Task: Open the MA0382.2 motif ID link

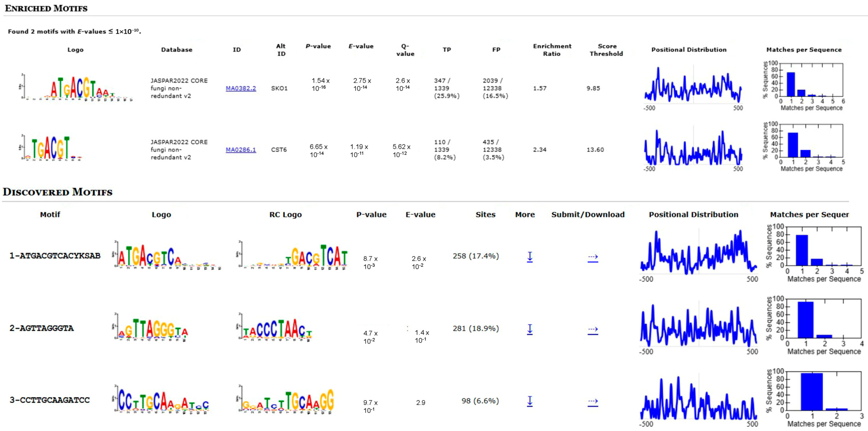Action: [241, 88]
